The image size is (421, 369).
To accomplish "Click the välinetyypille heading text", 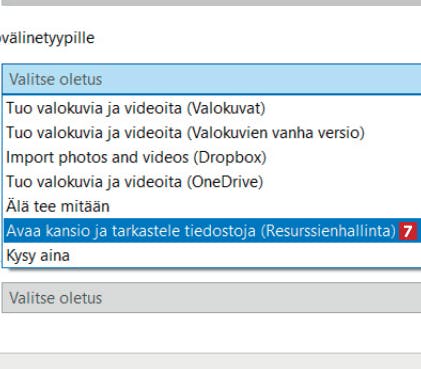I will click(x=47, y=38).
